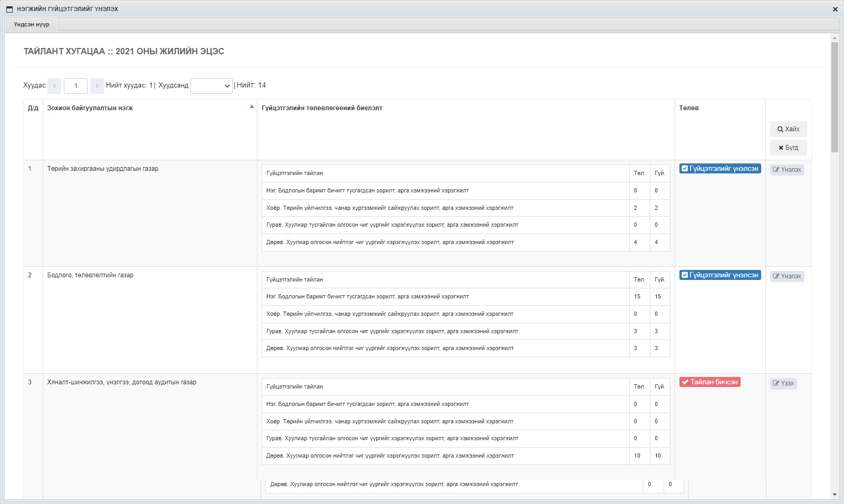This screenshot has height=504, width=844.
Task: Sort by Гүйцэтгэлийн төлөвлөгөөний биелэлт column header
Action: [322, 108]
